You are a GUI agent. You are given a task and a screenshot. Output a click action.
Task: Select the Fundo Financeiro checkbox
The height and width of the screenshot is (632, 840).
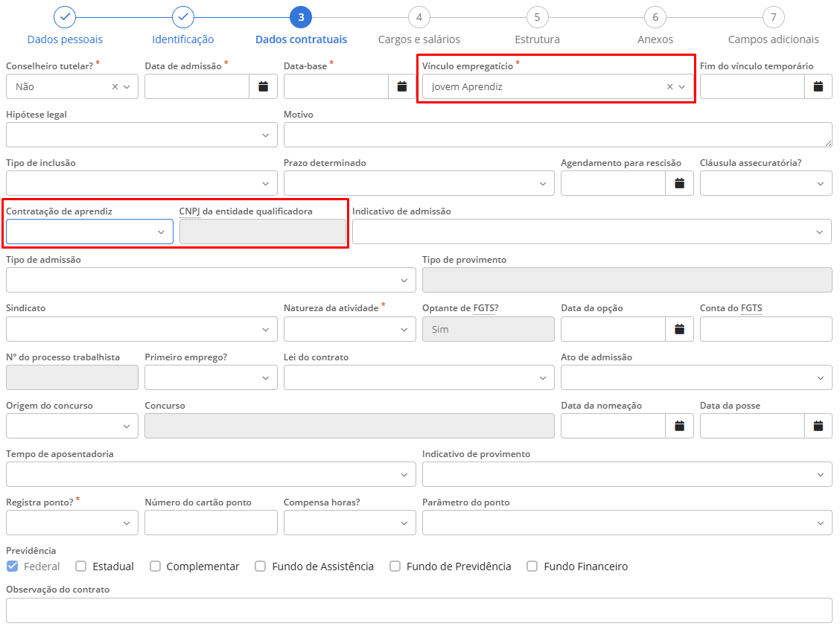coord(532,566)
